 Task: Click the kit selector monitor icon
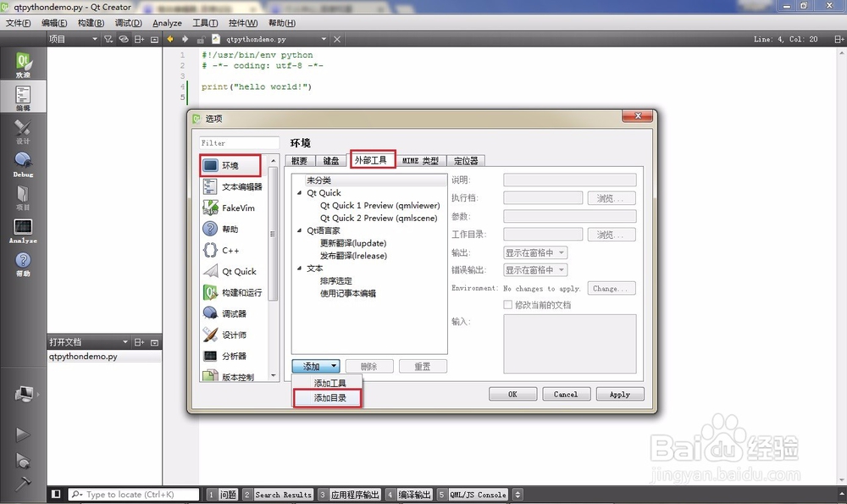tap(25, 394)
